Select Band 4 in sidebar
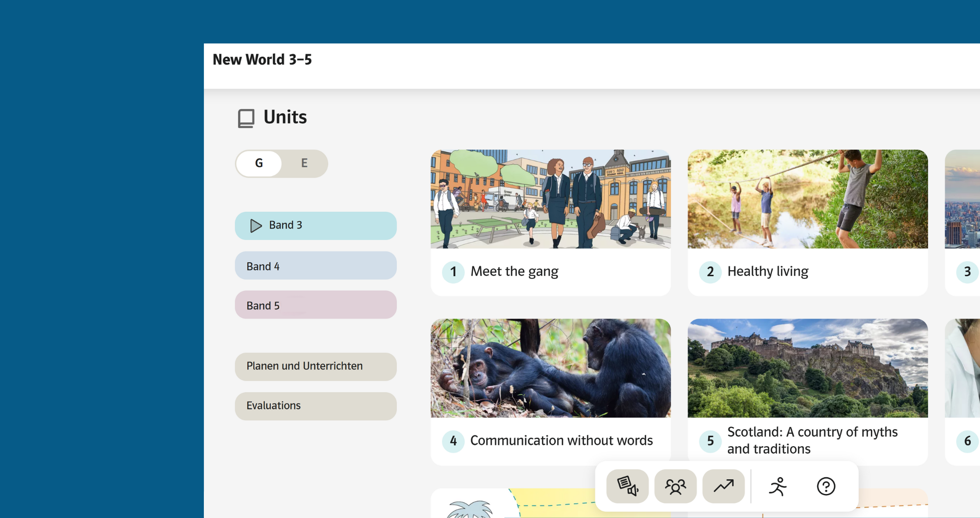The image size is (980, 518). pyautogui.click(x=316, y=266)
